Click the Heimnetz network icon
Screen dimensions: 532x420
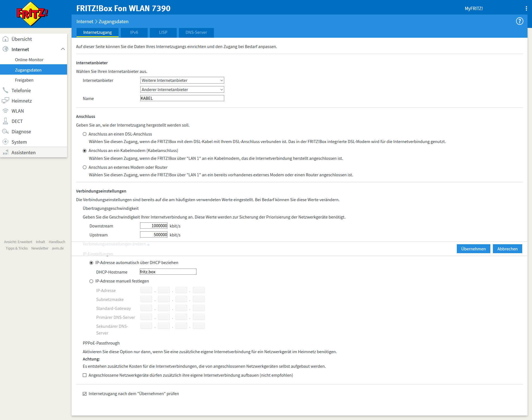pos(5,101)
